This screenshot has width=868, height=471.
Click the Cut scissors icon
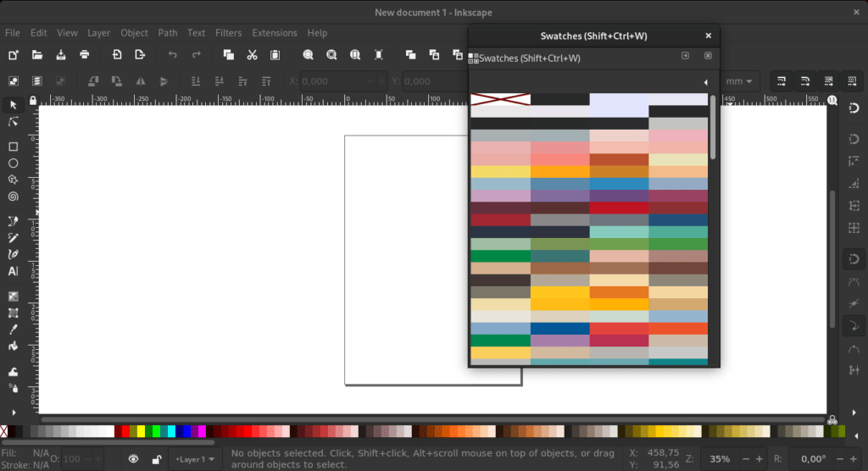(252, 55)
